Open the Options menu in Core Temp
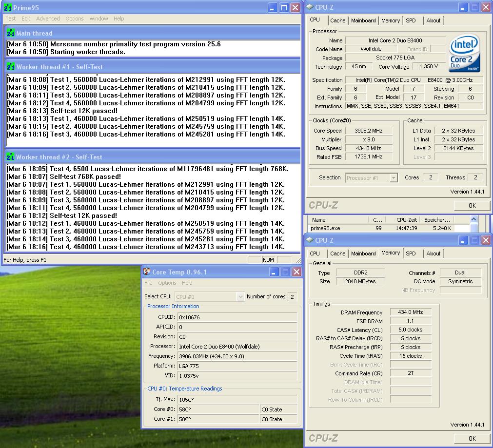Screen dimensions: 493x448 pyautogui.click(x=167, y=283)
